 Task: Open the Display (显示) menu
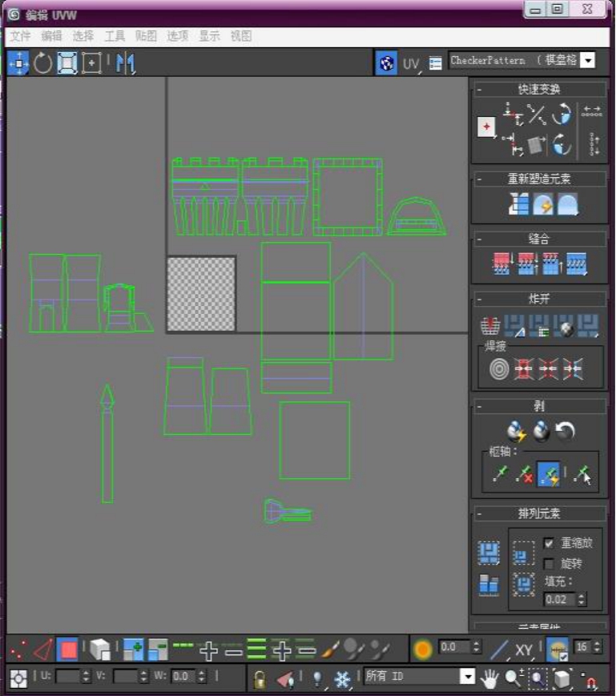point(209,36)
